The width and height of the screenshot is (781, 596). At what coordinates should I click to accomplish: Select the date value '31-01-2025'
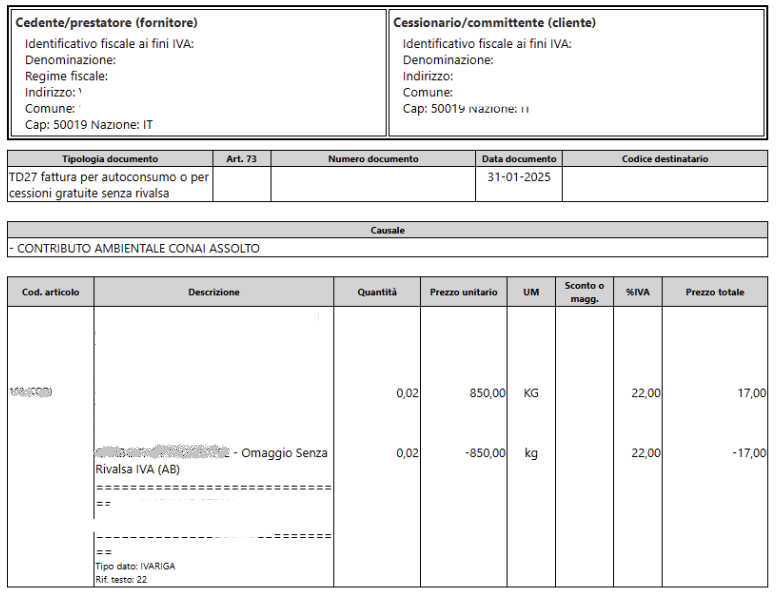click(x=519, y=177)
